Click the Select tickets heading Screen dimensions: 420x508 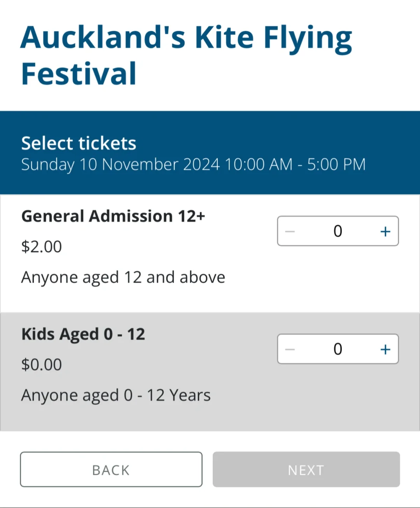pyautogui.click(x=79, y=143)
